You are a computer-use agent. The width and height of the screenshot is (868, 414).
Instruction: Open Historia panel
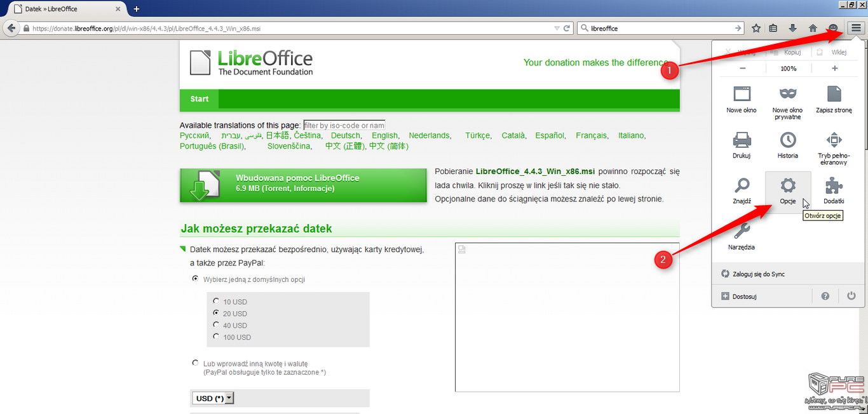[788, 145]
